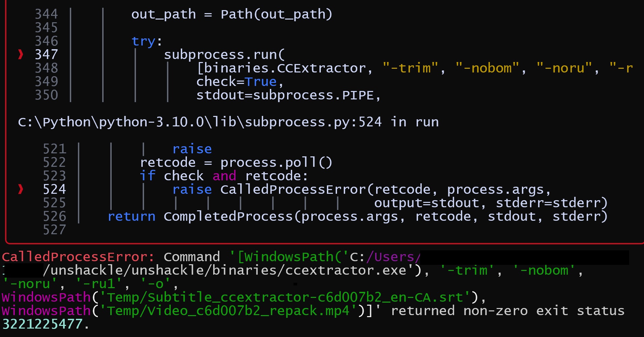Screen dimensions: 644x337
Task: Click the magenta 'and' keyword on line 523
Action: coord(224,176)
